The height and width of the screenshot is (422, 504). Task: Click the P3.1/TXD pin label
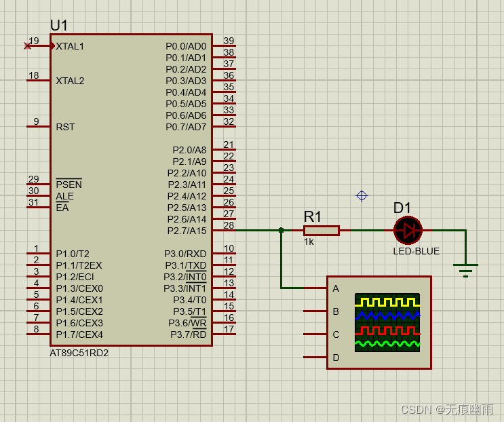pyautogui.click(x=186, y=265)
